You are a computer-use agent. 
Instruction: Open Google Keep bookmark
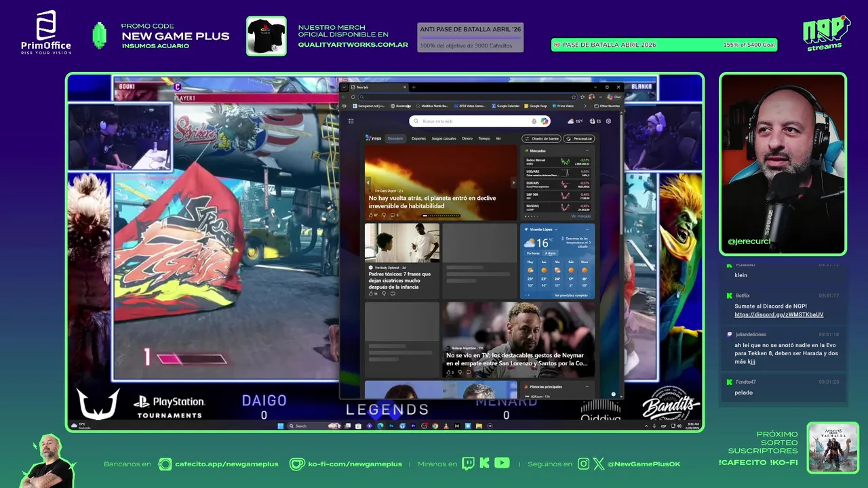click(536, 106)
